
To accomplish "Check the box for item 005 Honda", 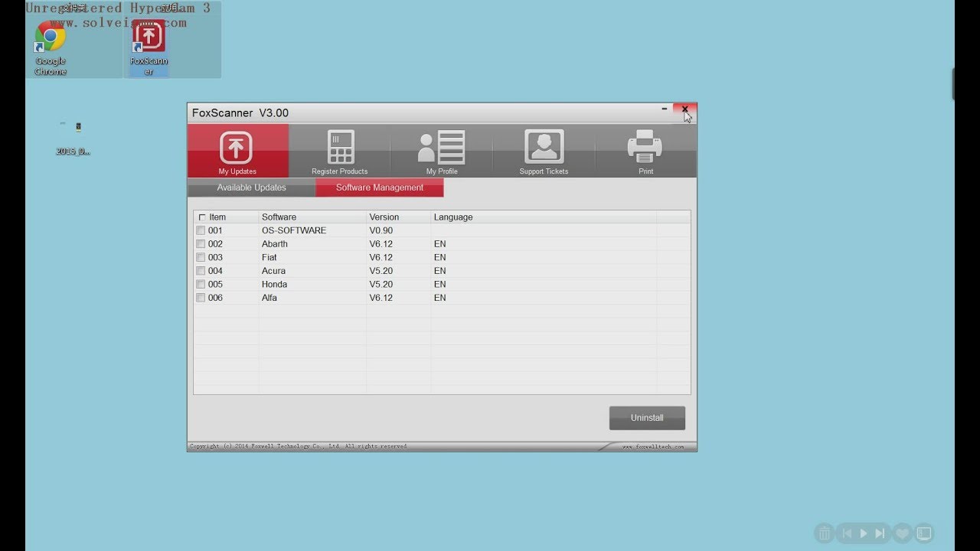I will click(201, 284).
